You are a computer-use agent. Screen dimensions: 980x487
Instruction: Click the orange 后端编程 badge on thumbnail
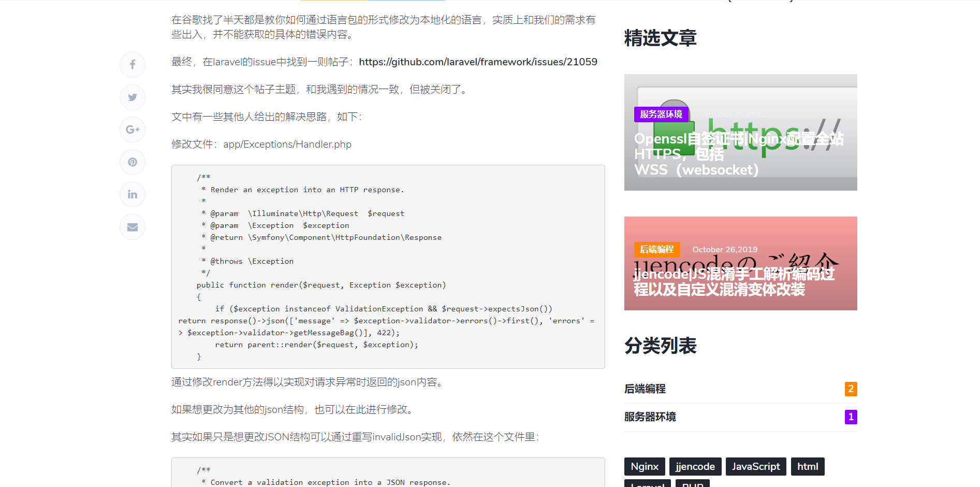point(656,249)
